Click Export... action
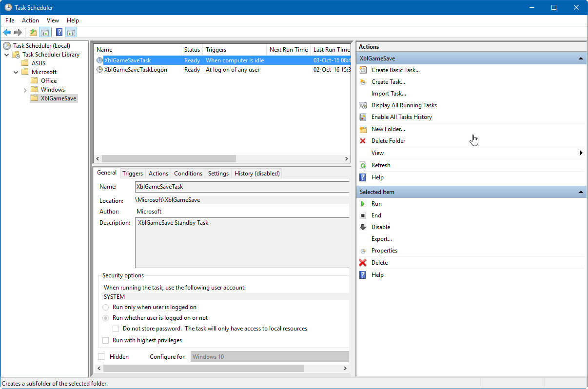588x389 pixels. (382, 239)
